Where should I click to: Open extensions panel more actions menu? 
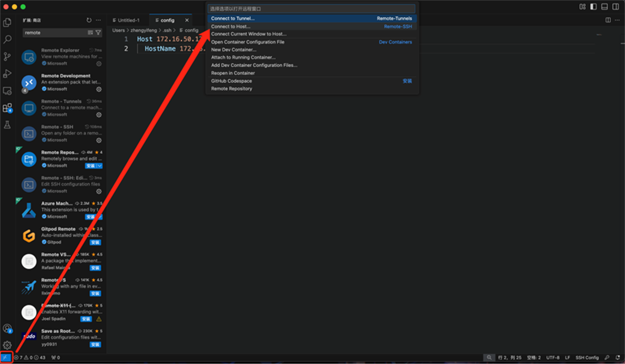pos(98,20)
